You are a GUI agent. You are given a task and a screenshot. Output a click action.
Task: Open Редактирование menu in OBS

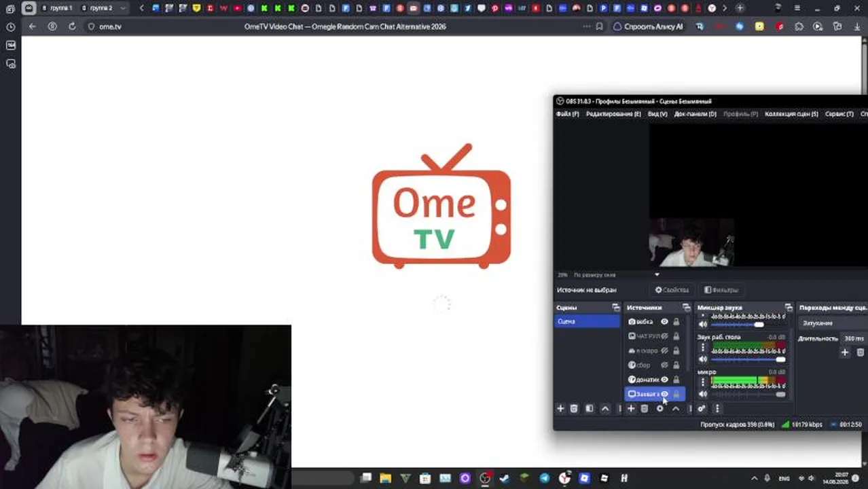[613, 114]
